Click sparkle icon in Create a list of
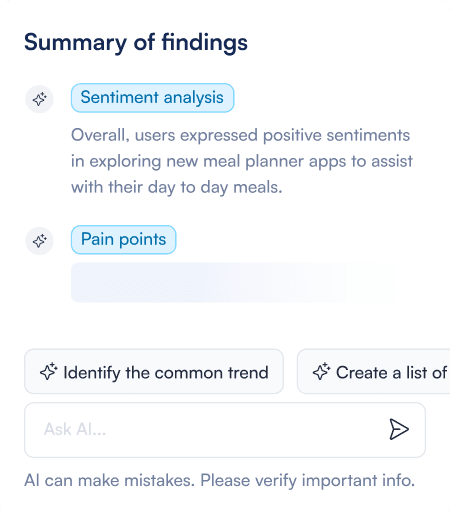Screen dimensions: 450x516 coord(321,371)
